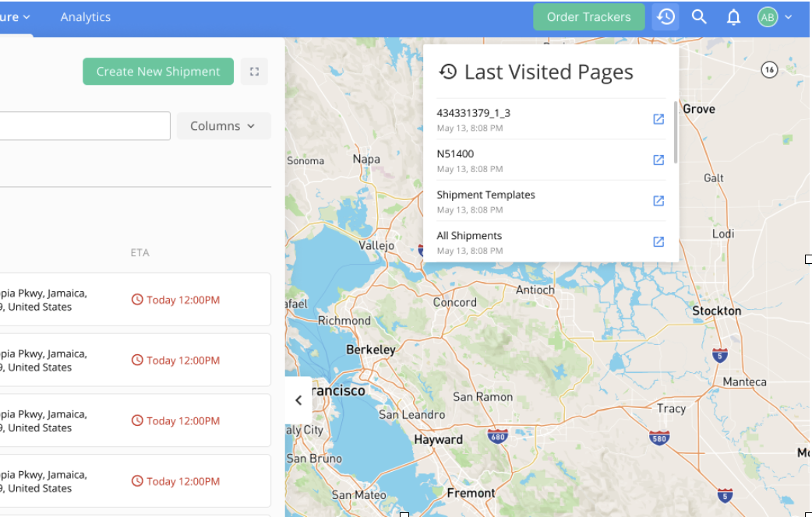Click the AB user avatar
The width and height of the screenshot is (812, 517).
pos(768,17)
